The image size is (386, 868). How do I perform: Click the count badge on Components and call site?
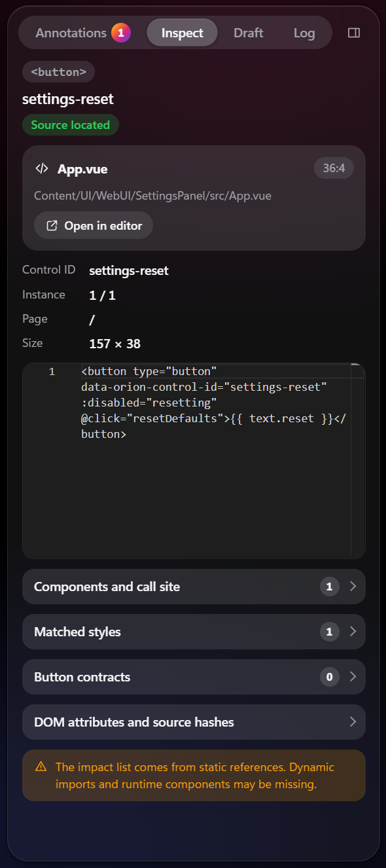[x=330, y=587]
